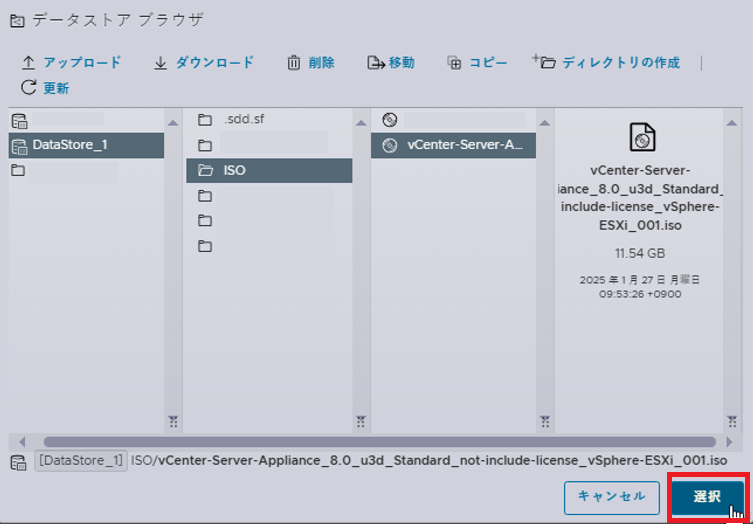Click Create Directory (ディレクトリの作成) label
Image resolution: width=753 pixels, height=524 pixels.
point(621,63)
